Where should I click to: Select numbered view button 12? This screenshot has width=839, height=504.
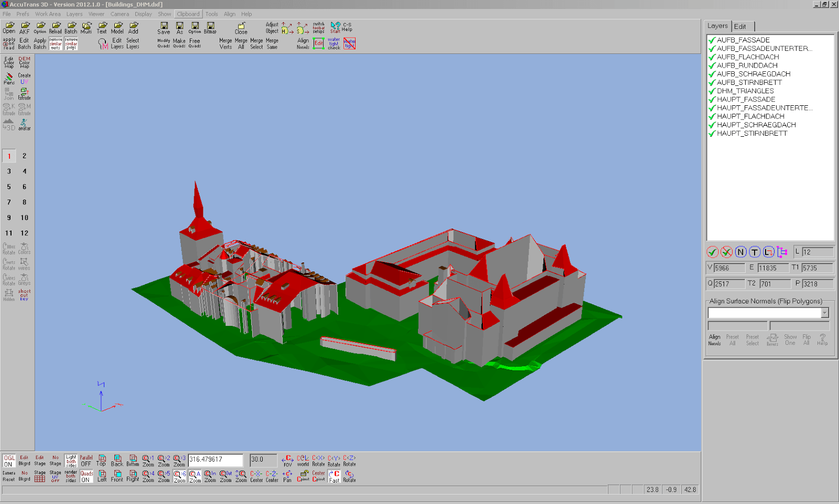24,233
